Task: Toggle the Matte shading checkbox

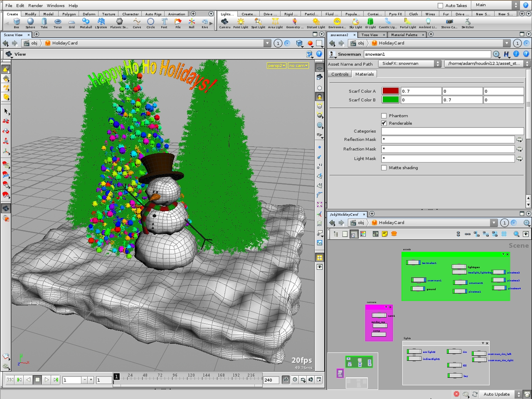Action: coord(384,168)
